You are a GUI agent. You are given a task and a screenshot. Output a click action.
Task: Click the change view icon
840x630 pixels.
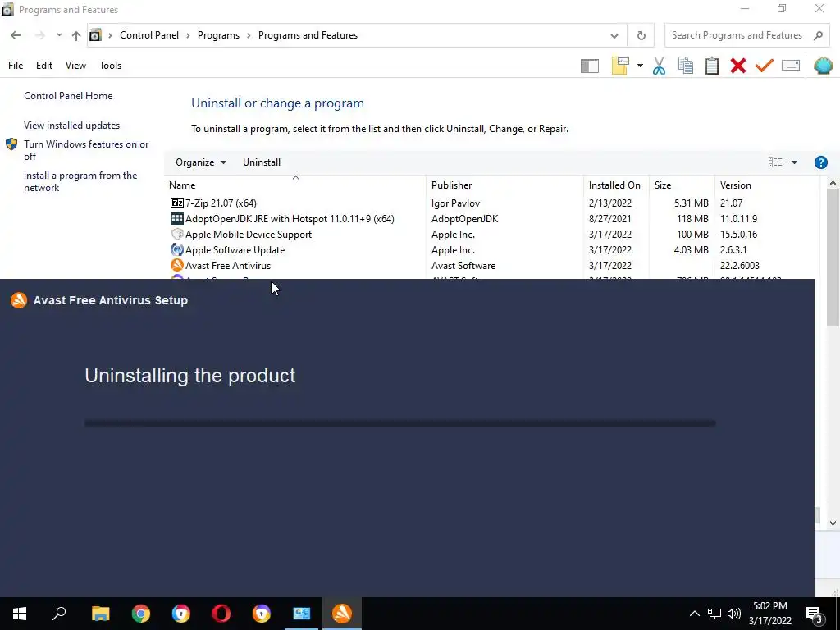coord(775,162)
